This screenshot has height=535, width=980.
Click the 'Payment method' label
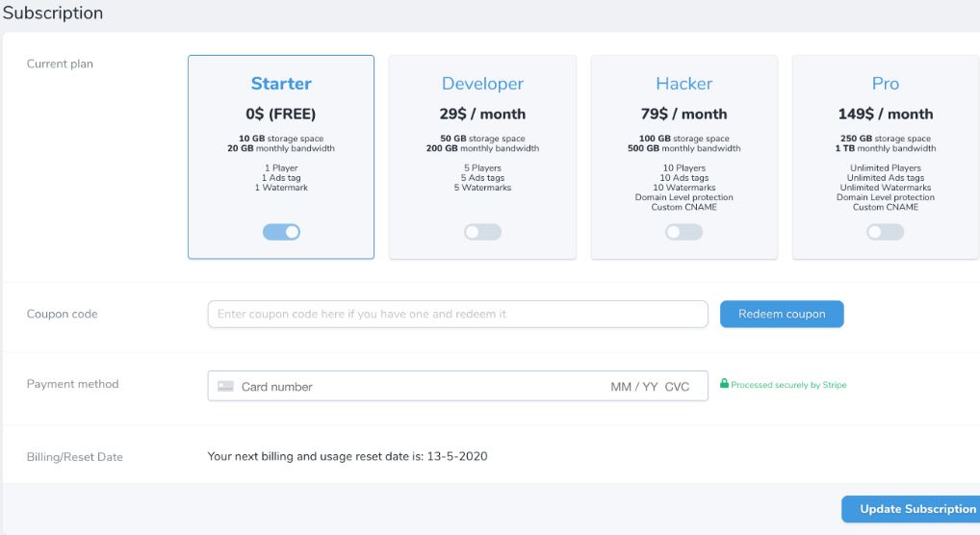click(x=72, y=384)
